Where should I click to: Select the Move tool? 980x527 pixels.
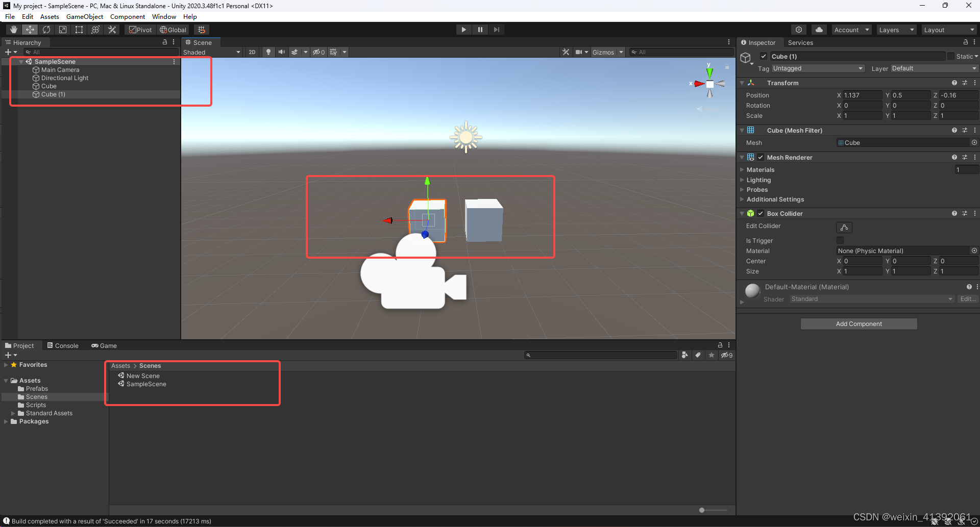coord(30,29)
